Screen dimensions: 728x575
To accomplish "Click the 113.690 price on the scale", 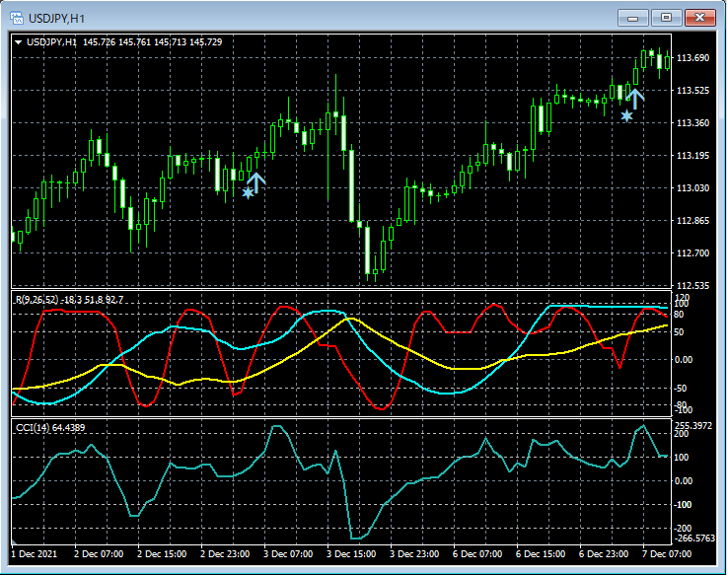I will [x=693, y=58].
